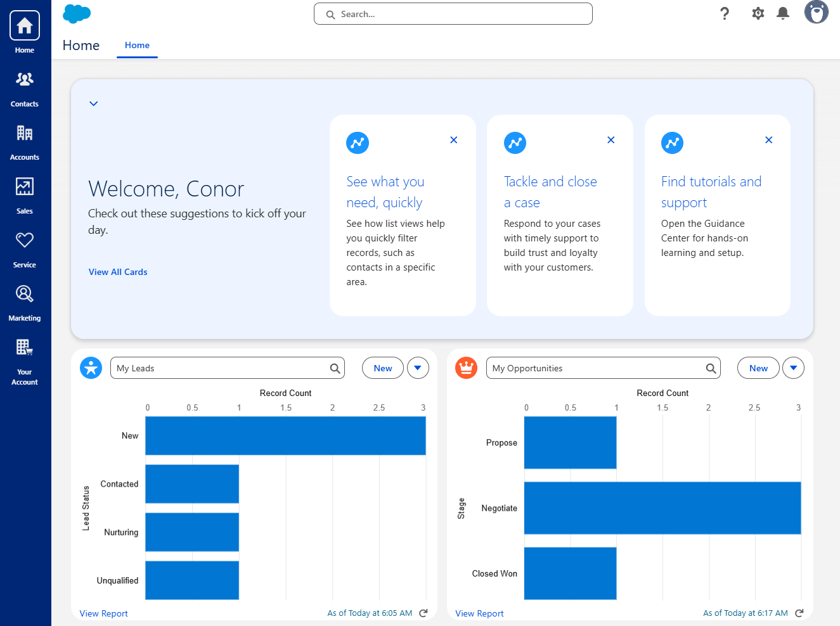The width and height of the screenshot is (840, 626).
Task: Click the notifications bell icon
Action: click(782, 13)
